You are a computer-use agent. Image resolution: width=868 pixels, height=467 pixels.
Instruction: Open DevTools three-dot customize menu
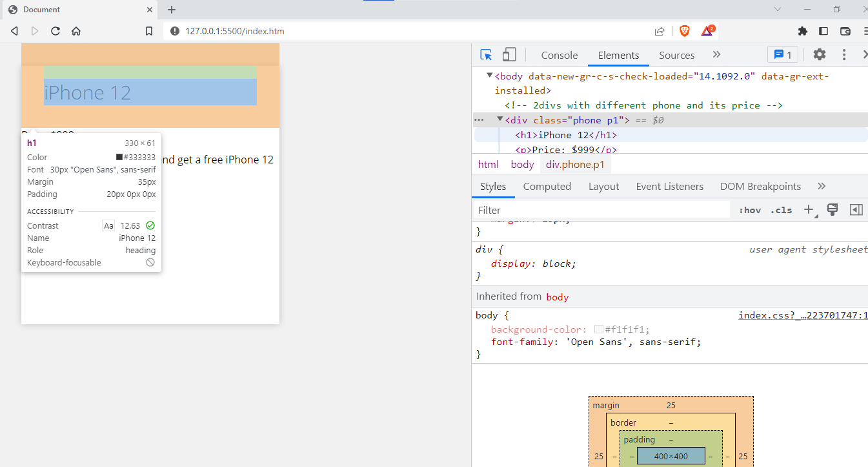point(844,55)
